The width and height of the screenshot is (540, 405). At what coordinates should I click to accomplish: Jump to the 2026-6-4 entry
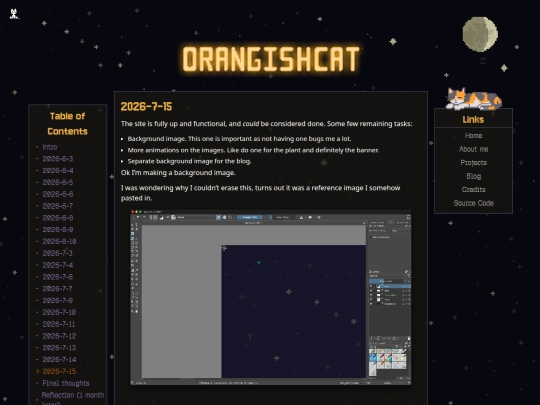click(58, 170)
